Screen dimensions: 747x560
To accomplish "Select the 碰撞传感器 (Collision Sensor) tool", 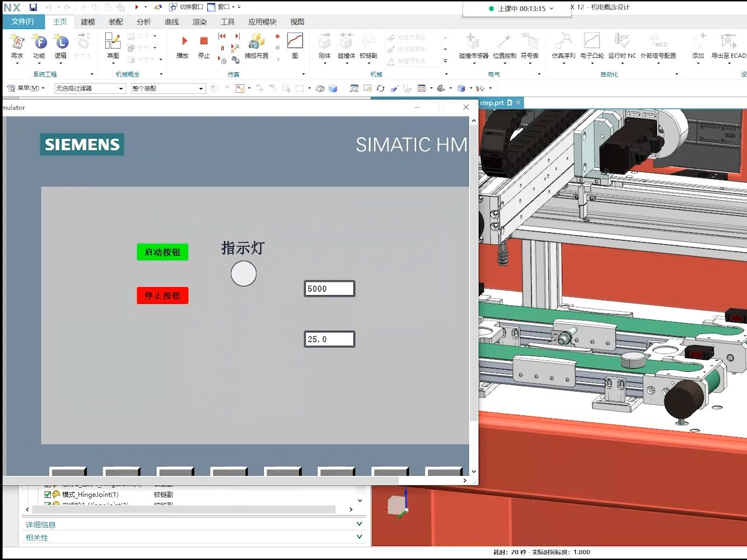I will tap(473, 47).
